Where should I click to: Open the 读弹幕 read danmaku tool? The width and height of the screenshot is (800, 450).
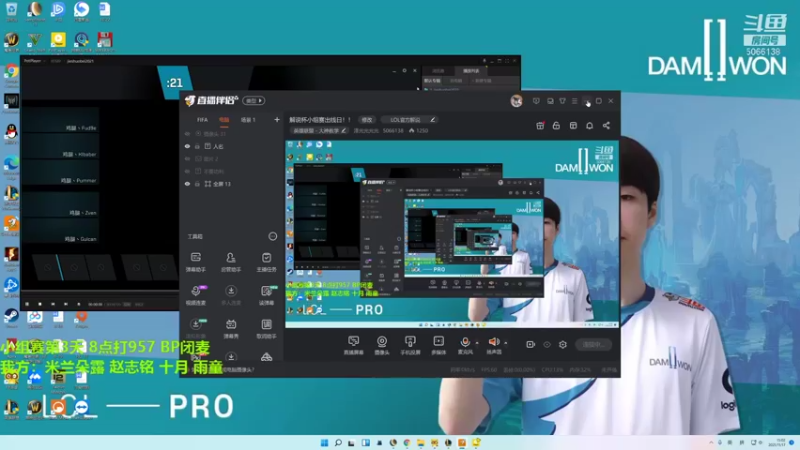(x=266, y=295)
